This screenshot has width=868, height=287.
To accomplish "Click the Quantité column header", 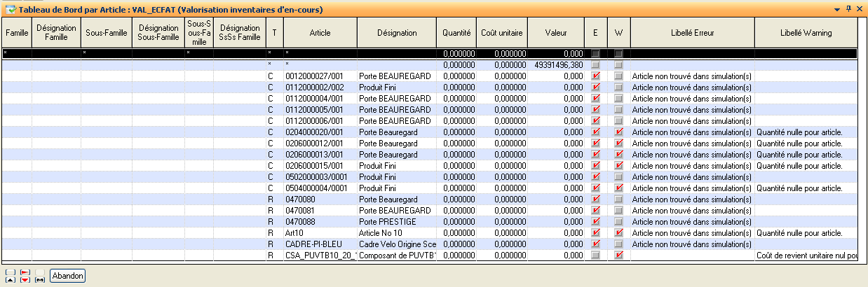I will 456,33.
